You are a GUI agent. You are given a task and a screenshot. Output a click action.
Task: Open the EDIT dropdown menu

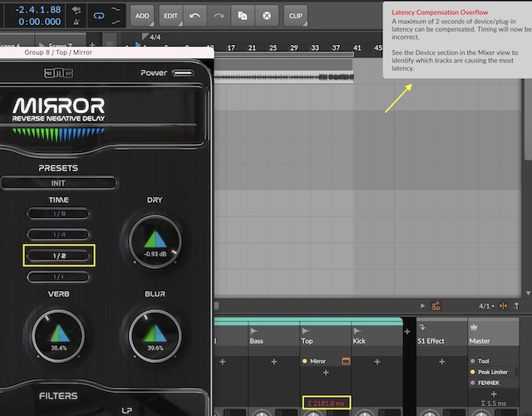(x=170, y=15)
